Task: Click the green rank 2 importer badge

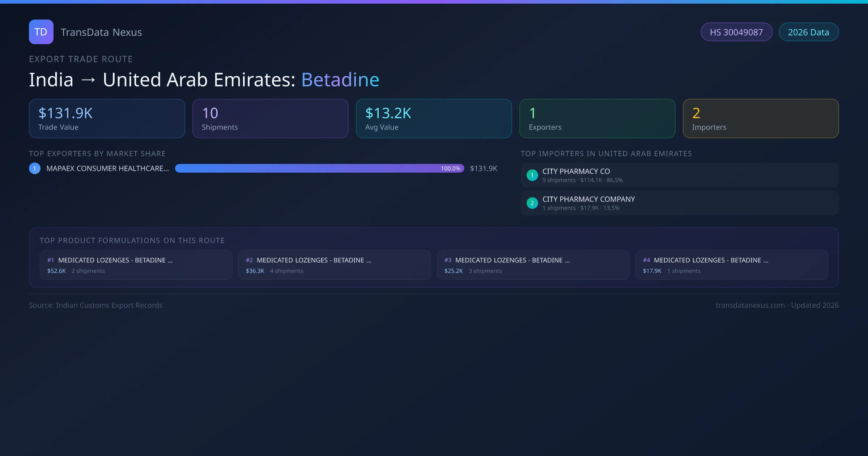Action: [532, 203]
